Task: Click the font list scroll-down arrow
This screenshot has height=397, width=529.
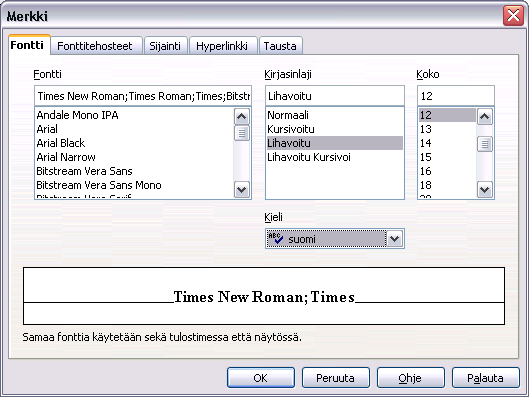Action: (242, 189)
